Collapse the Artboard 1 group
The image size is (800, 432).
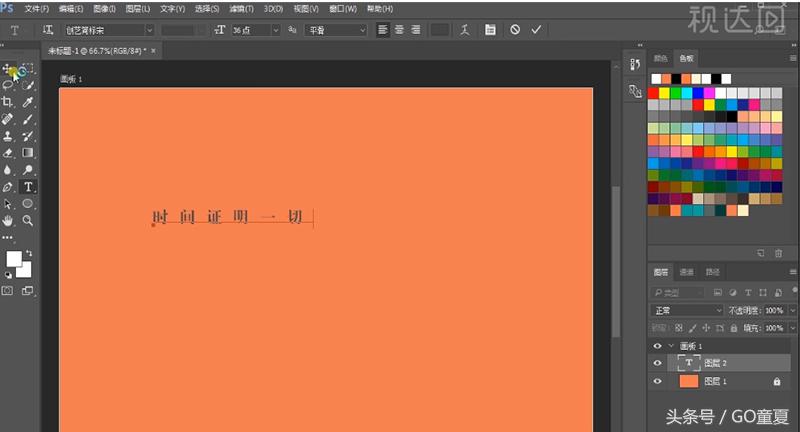tap(671, 346)
